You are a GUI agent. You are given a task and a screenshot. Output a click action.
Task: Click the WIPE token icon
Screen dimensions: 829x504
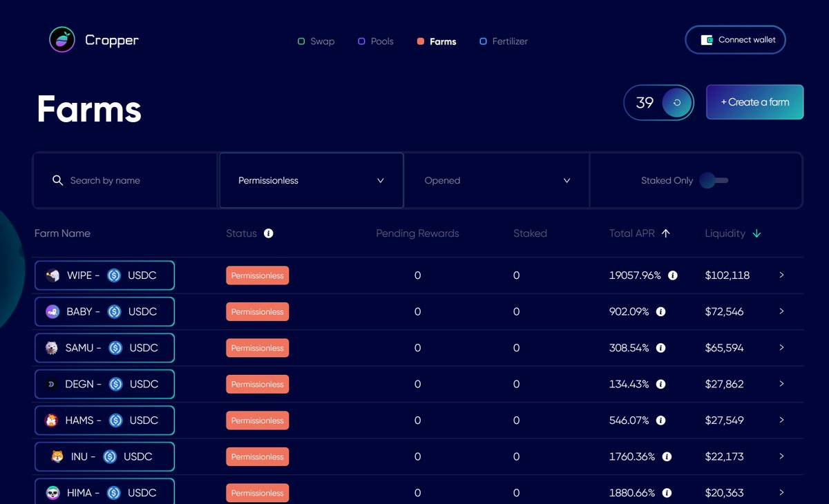point(53,275)
